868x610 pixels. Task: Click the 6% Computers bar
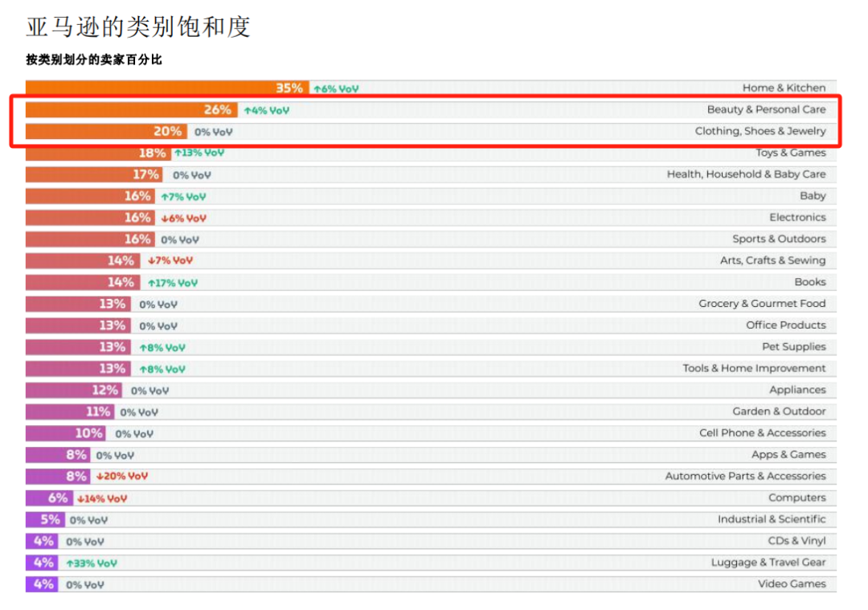pyautogui.click(x=49, y=498)
